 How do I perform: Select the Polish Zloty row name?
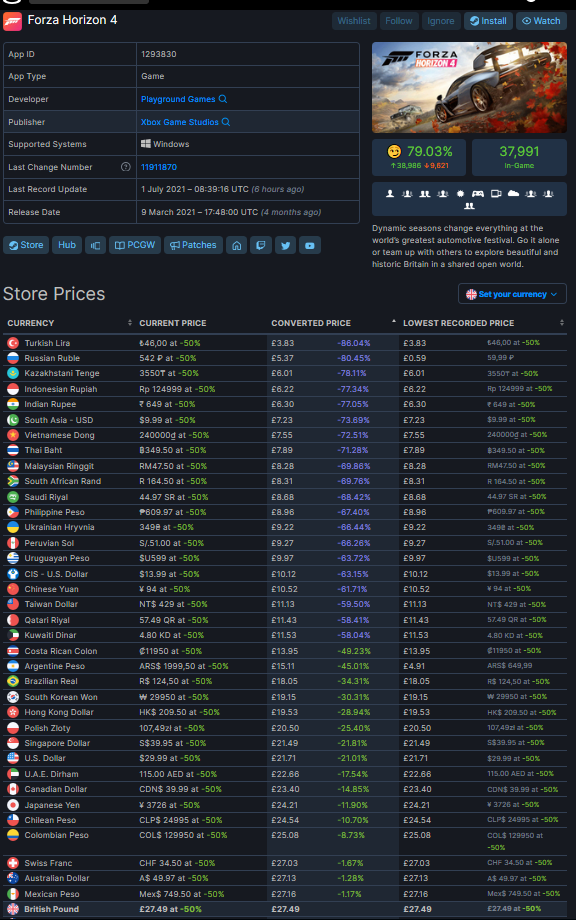48,728
